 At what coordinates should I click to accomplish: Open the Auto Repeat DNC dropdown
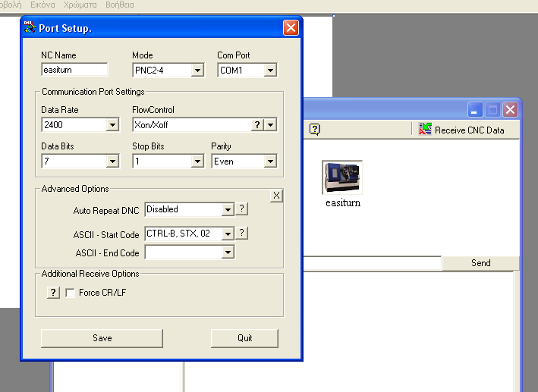[228, 209]
